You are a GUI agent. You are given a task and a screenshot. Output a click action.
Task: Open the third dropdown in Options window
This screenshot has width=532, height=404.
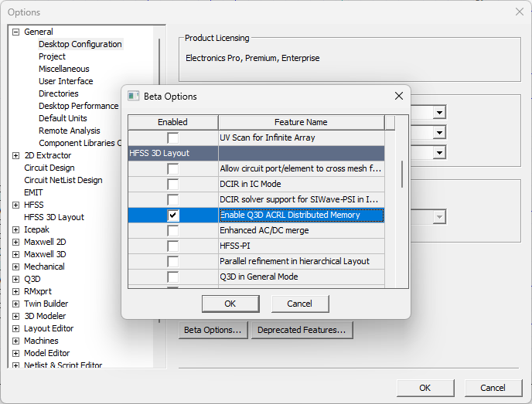[439, 152]
